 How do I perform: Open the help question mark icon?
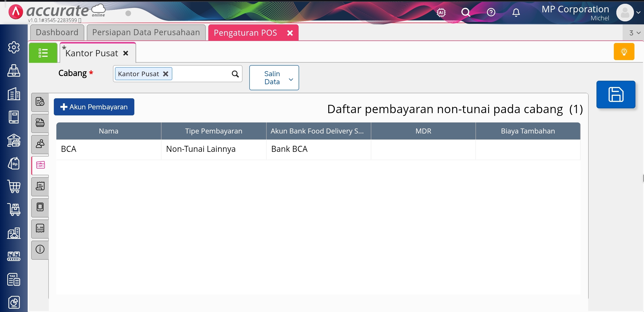tap(491, 12)
